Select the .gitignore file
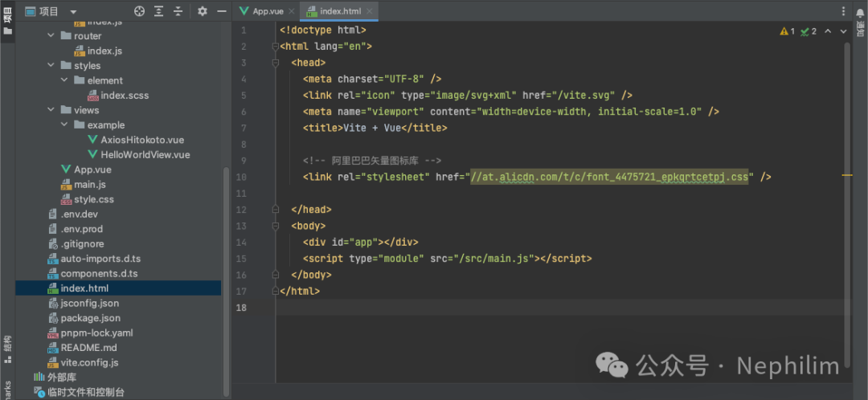This screenshot has width=868, height=400. (x=76, y=244)
